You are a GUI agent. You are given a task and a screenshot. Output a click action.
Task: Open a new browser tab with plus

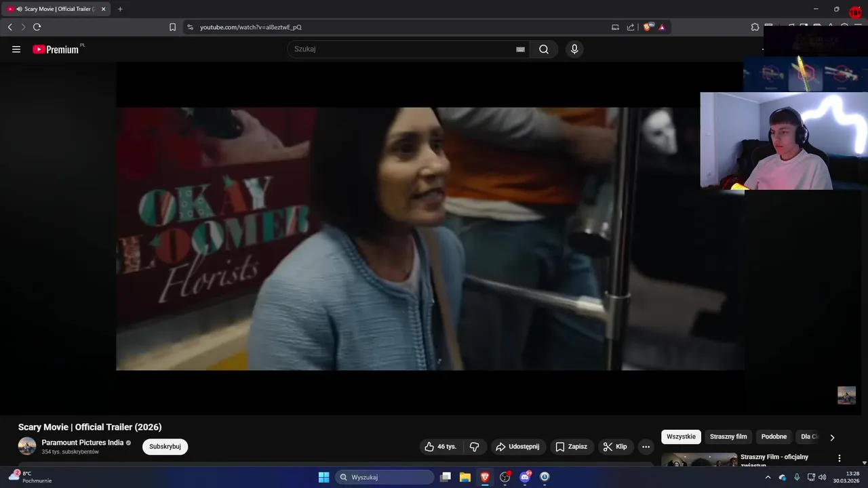(120, 9)
